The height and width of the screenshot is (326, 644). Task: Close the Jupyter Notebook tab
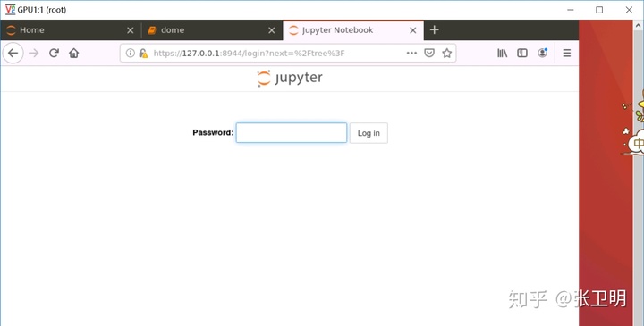pyautogui.click(x=413, y=30)
